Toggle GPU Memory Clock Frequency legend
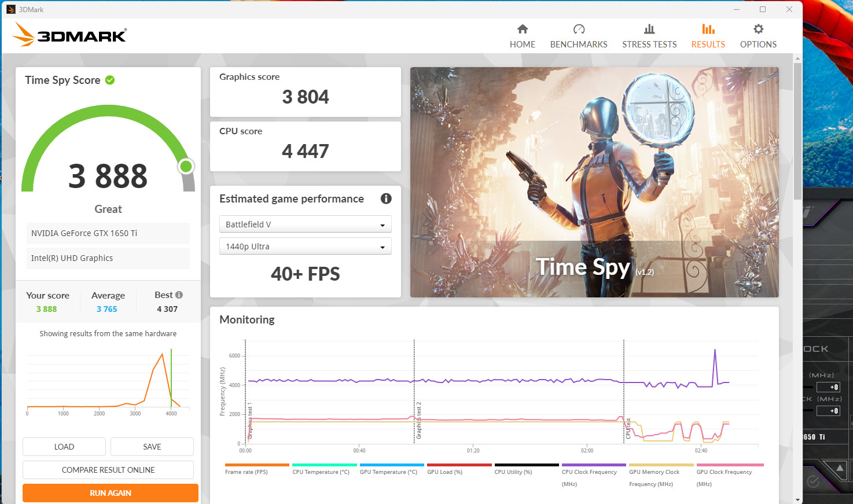The height and width of the screenshot is (504, 853). pyautogui.click(x=661, y=476)
